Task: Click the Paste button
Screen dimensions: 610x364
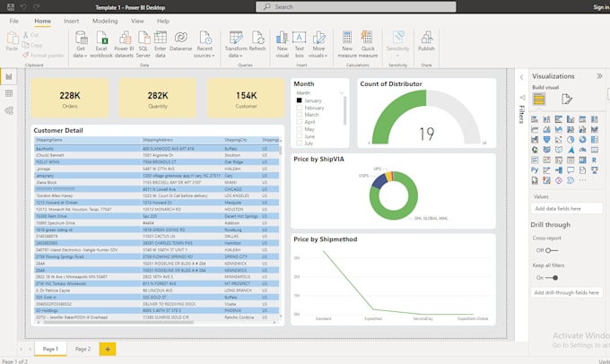Action: 12,41
